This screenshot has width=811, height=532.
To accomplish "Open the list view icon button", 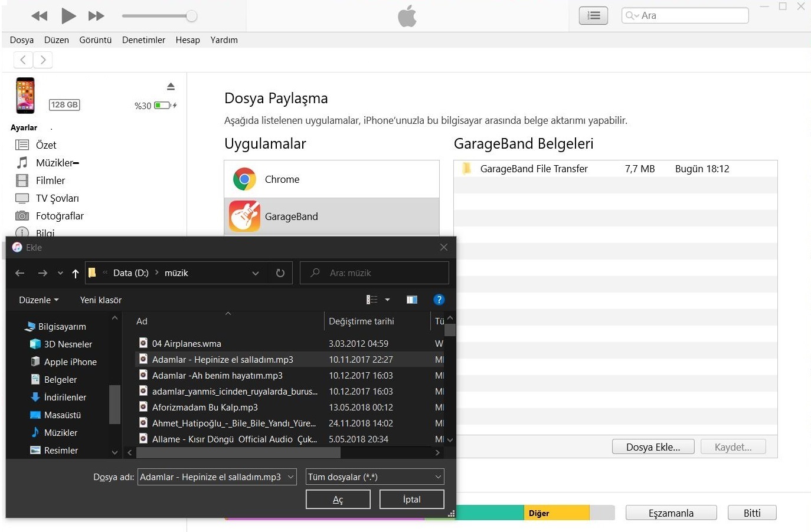I will tap(593, 16).
